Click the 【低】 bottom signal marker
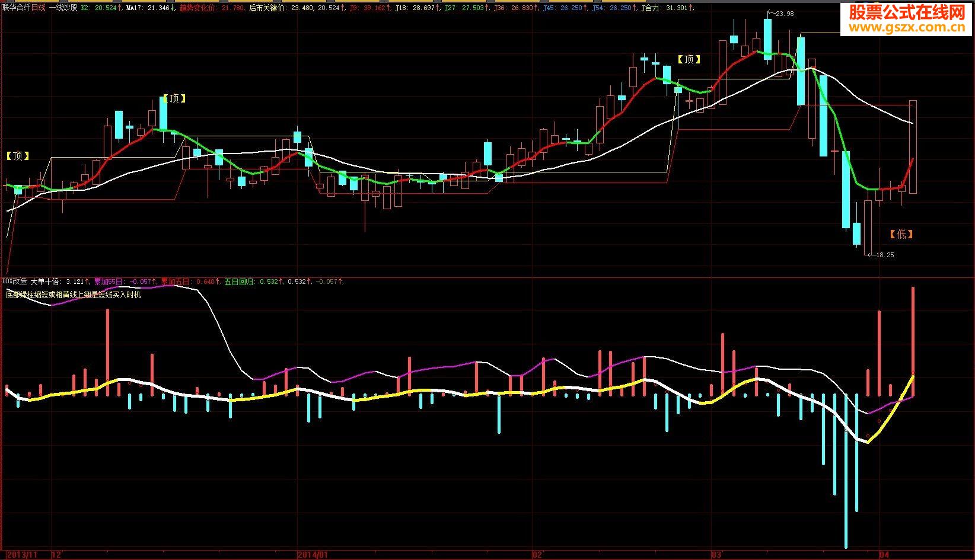This screenshot has height=560, width=975. [901, 234]
